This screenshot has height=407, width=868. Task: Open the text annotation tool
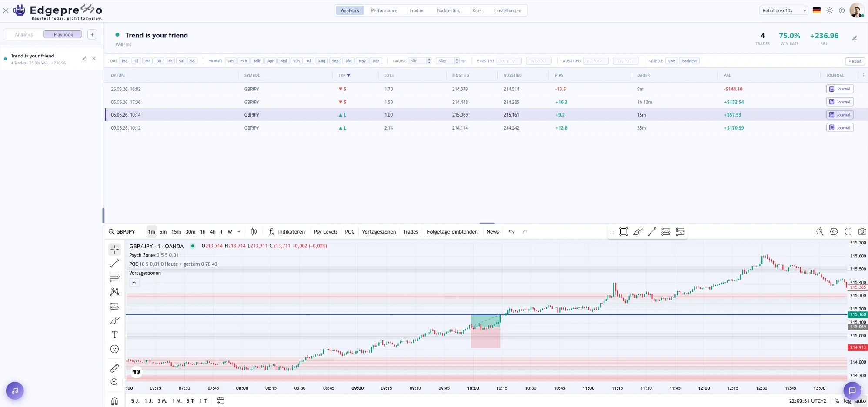pos(114,335)
